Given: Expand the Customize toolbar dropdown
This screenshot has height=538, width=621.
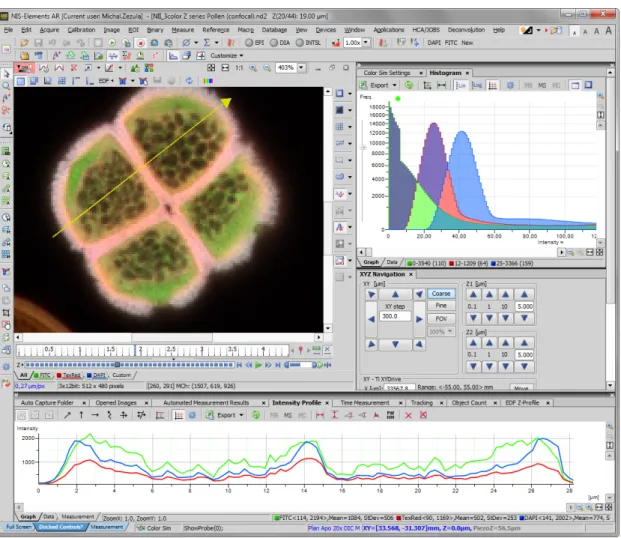Looking at the screenshot, I should tap(227, 56).
